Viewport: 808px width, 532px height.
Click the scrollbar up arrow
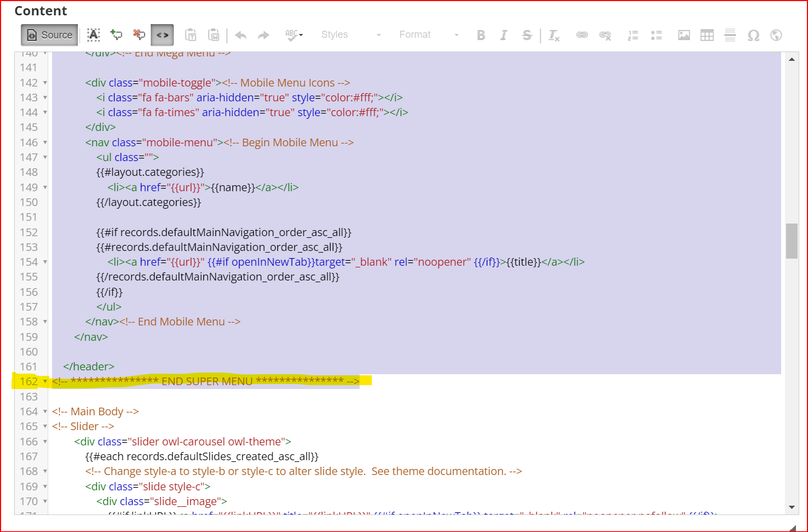click(792, 59)
